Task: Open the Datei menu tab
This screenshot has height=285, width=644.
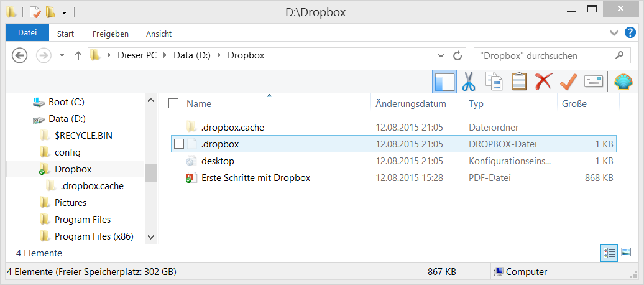Action: pos(27,33)
